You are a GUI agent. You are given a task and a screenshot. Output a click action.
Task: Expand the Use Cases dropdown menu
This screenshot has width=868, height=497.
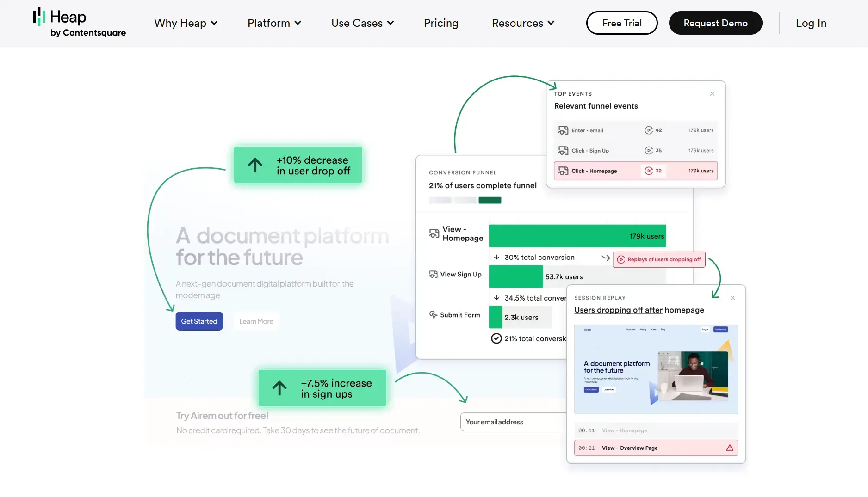point(362,23)
